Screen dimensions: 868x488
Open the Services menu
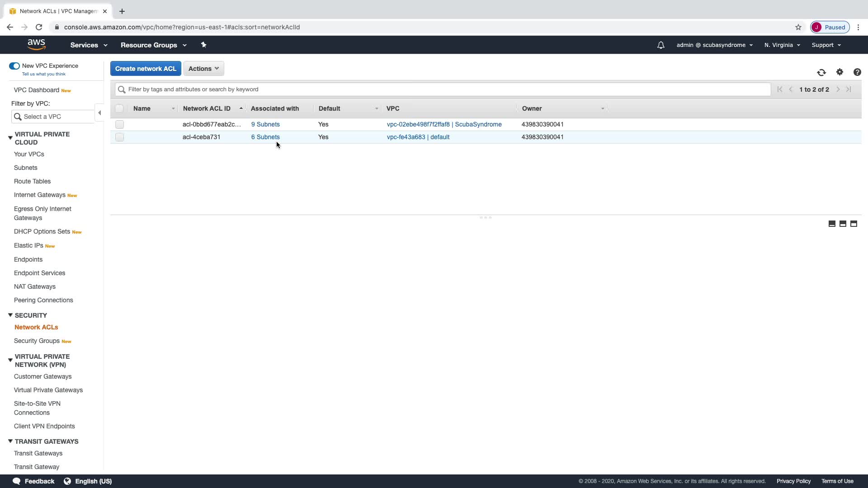[89, 45]
